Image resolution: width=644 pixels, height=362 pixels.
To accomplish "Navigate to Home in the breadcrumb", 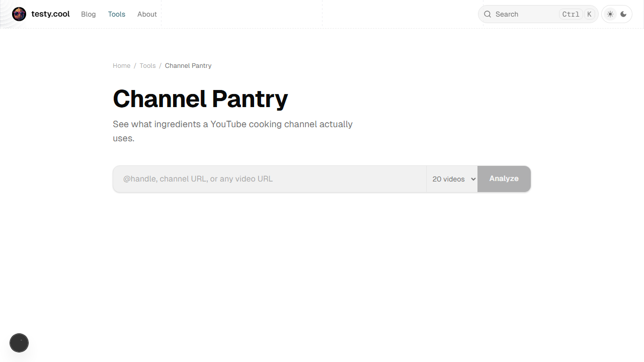I will point(121,66).
